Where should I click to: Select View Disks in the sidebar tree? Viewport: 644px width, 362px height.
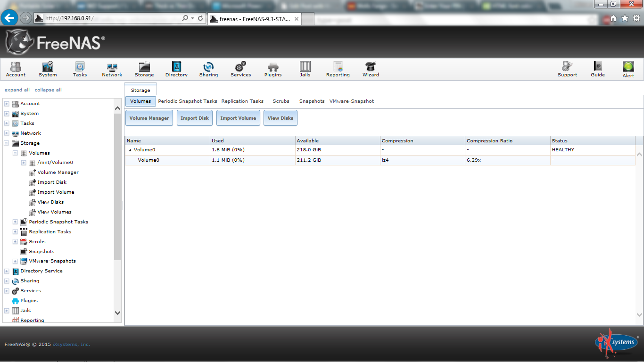[x=50, y=202]
